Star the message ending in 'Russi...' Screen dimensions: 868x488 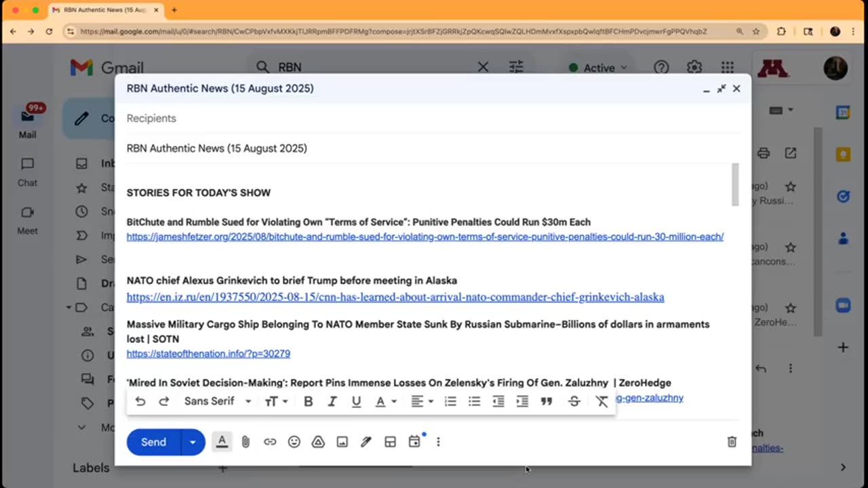pos(790,186)
